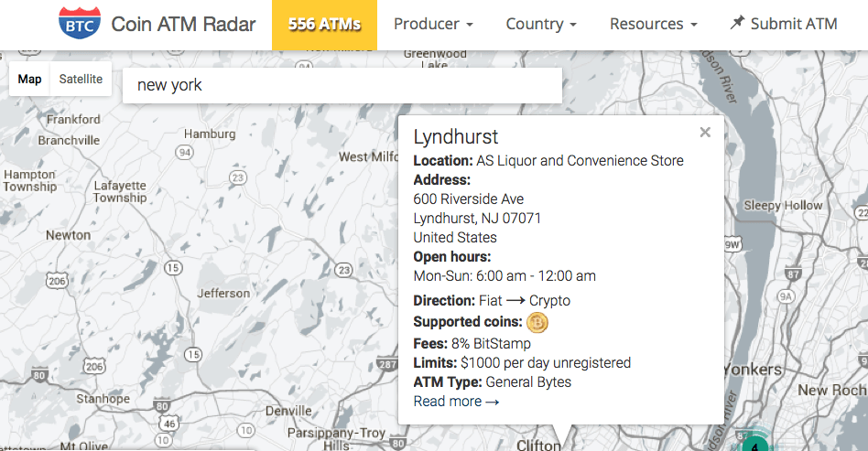The image size is (868, 451).
Task: Click the Lafayette Township map label
Action: tap(120, 191)
